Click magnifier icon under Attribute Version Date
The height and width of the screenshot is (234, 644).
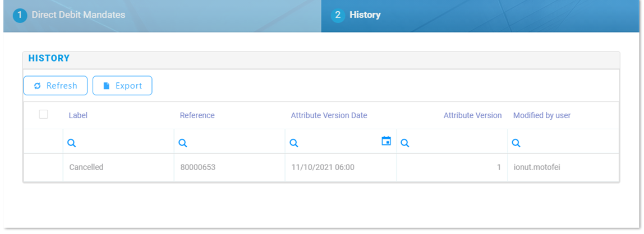(x=293, y=143)
